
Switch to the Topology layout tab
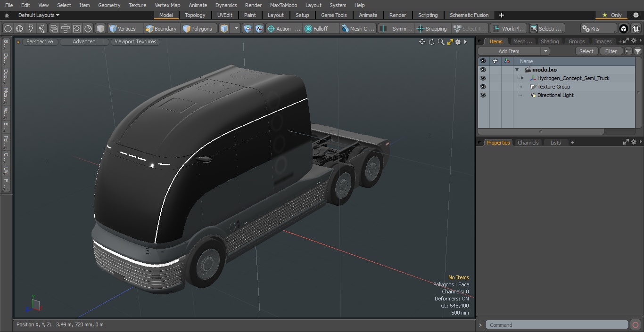(x=195, y=15)
